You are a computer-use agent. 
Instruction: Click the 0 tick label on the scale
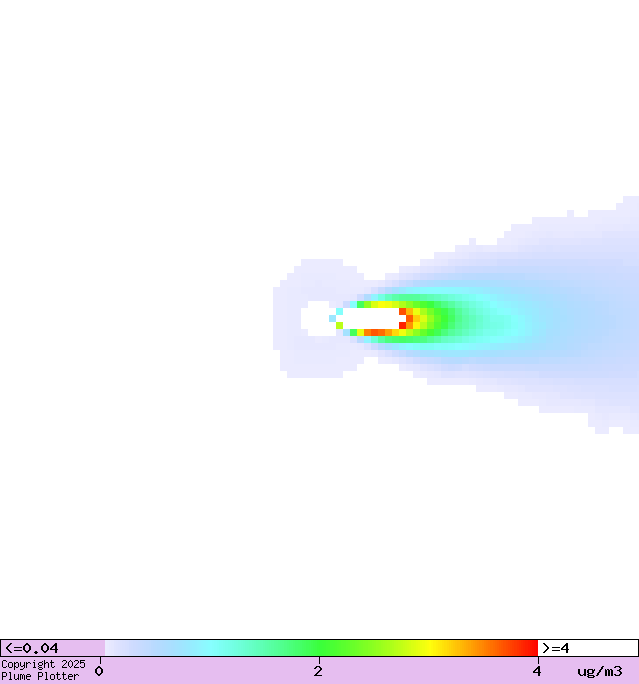(x=99, y=671)
